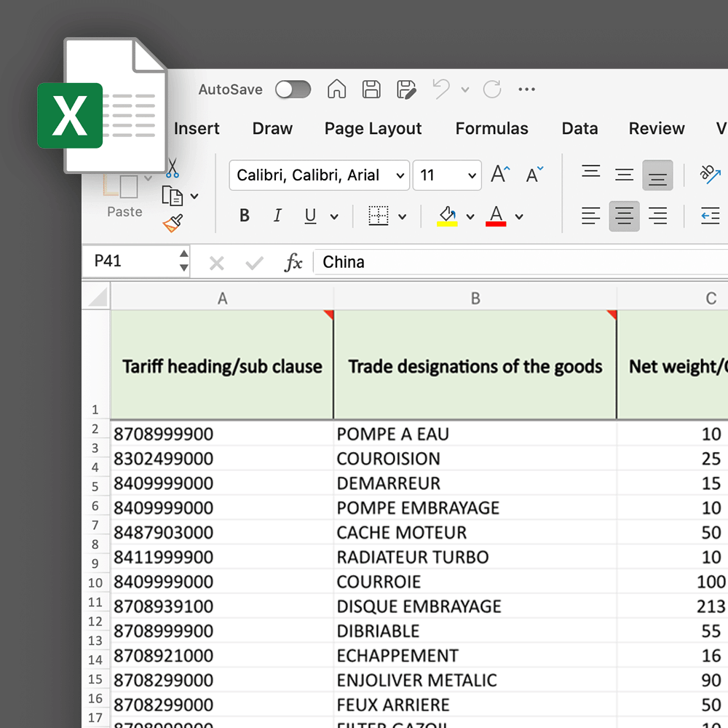The height and width of the screenshot is (728, 728).
Task: Expand the borders dropdown arrow
Action: point(402,216)
